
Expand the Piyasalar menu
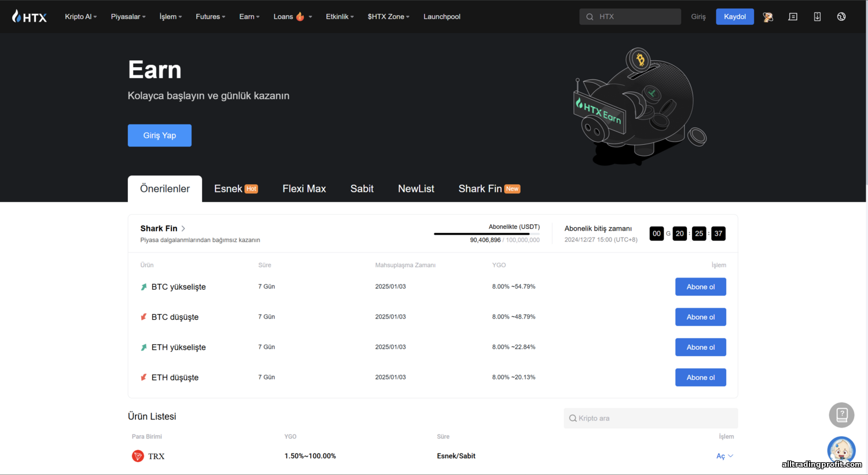(x=128, y=17)
